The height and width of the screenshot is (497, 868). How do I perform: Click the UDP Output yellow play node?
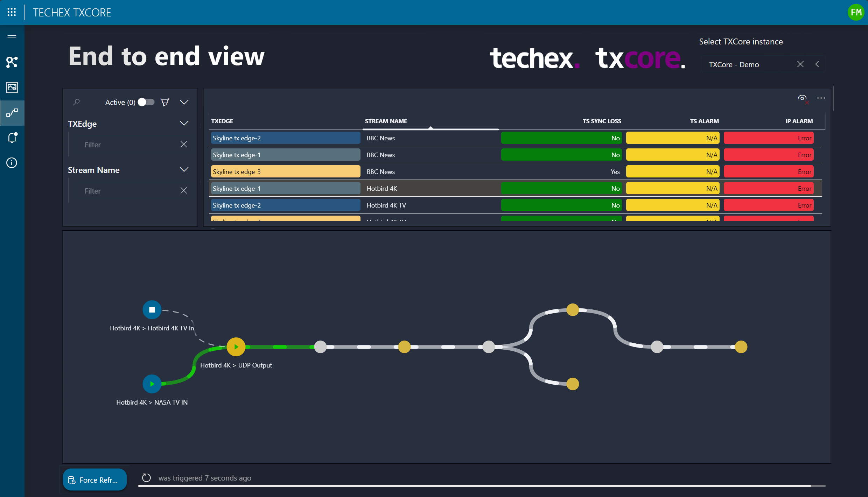pyautogui.click(x=236, y=346)
